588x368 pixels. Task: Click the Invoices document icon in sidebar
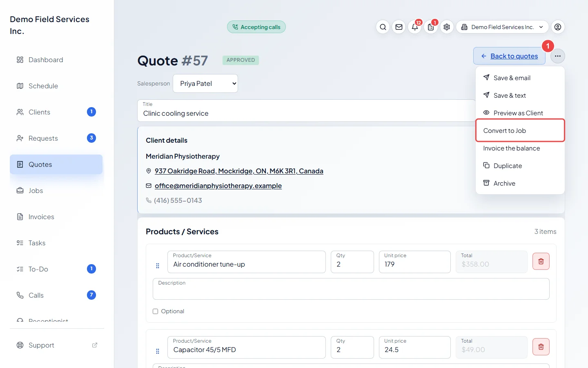pyautogui.click(x=20, y=217)
